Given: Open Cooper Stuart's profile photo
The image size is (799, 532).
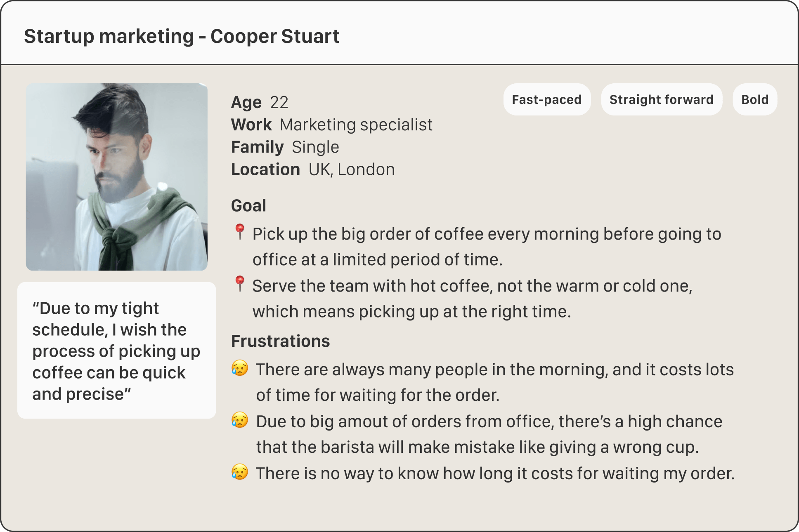Looking at the screenshot, I should click(117, 177).
